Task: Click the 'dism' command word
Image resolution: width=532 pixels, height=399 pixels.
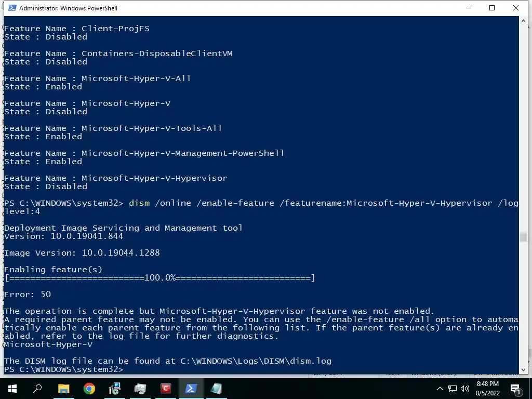Action: [x=139, y=203]
